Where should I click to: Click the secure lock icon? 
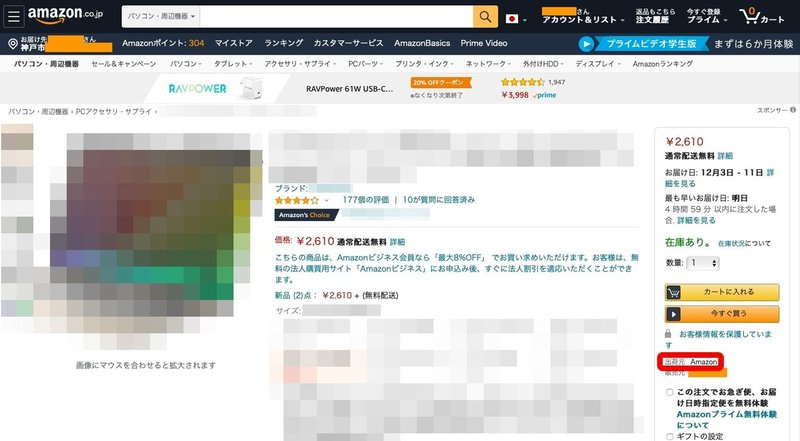(x=668, y=334)
